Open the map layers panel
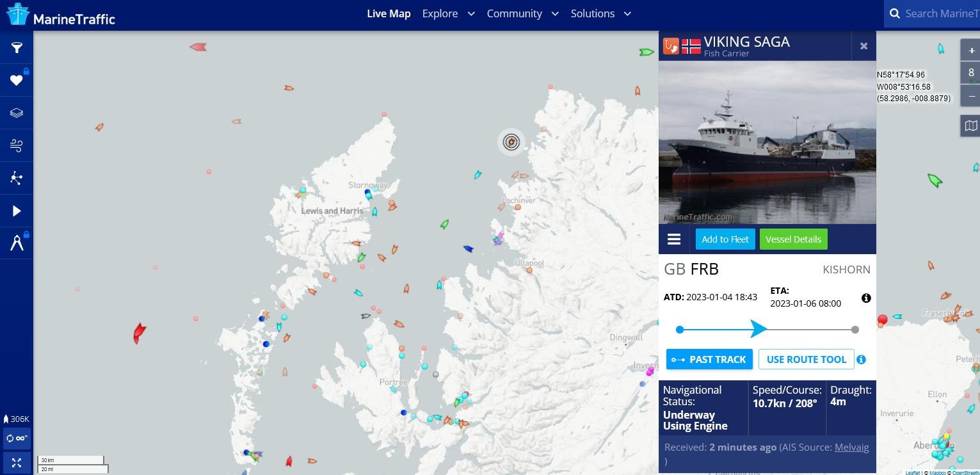Viewport: 980px width, 475px height. pyautogui.click(x=17, y=113)
